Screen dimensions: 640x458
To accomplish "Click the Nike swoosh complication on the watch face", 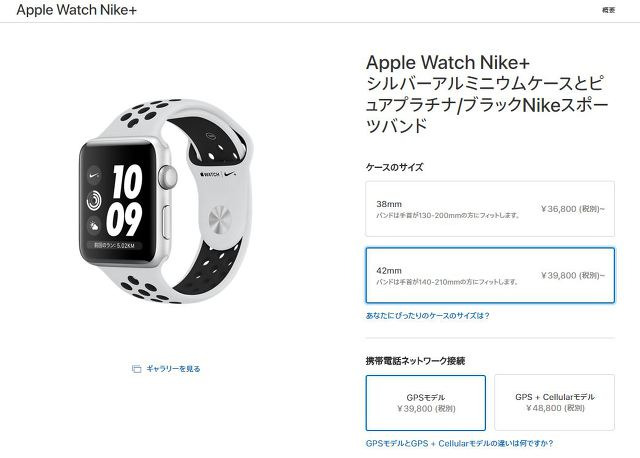I will point(94,175).
